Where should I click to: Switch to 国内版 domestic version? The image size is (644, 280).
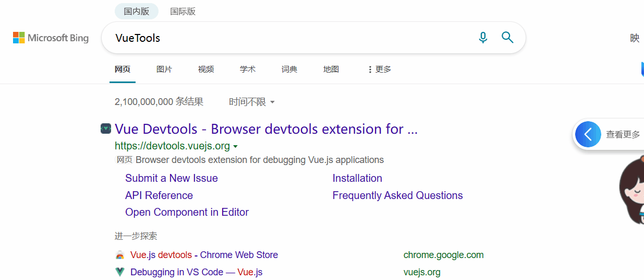[x=137, y=11]
